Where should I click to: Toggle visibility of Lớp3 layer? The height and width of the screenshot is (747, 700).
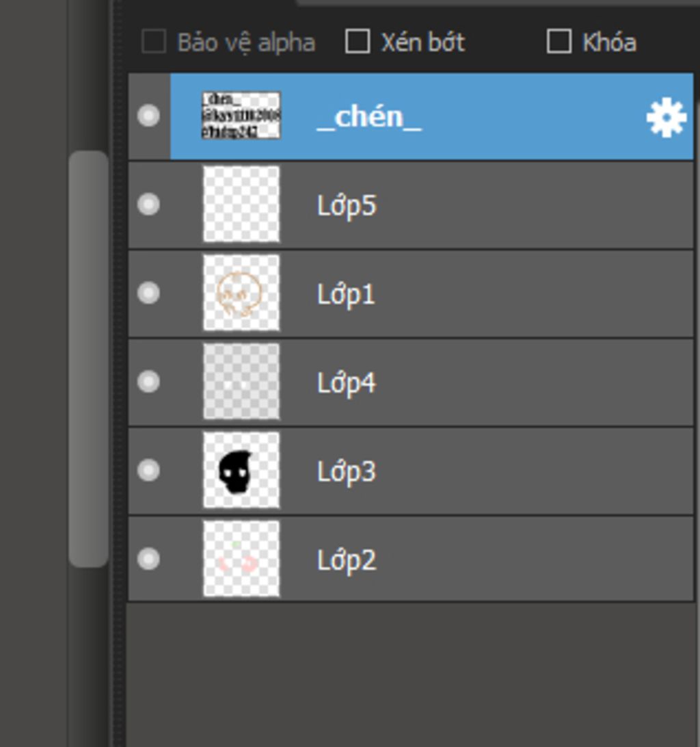click(148, 470)
